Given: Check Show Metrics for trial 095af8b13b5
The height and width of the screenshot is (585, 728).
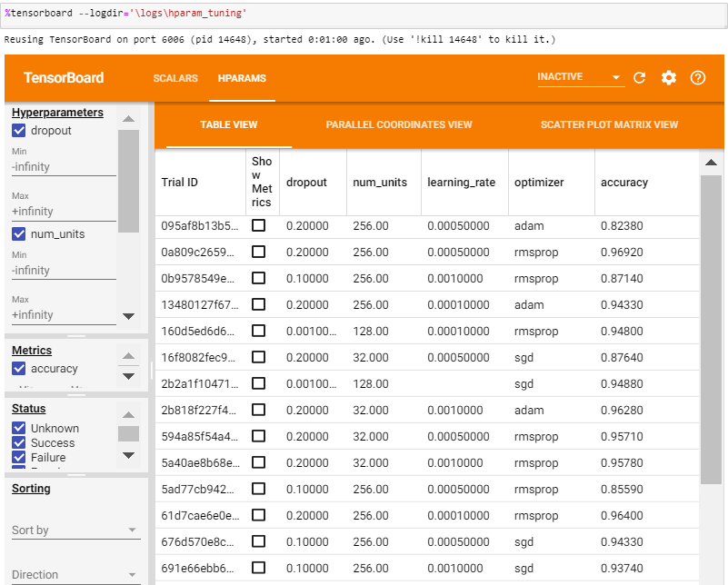Looking at the screenshot, I should point(258,225).
